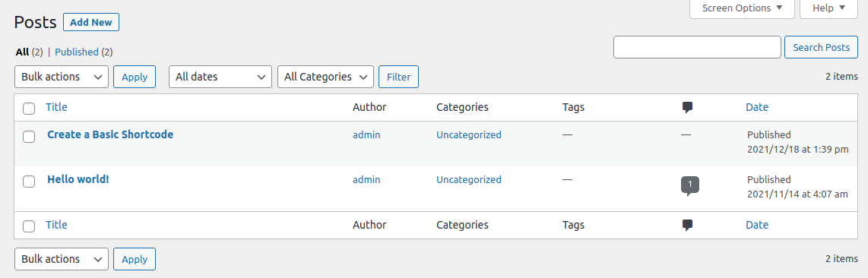This screenshot has height=278, width=868.
Task: Click the comments icon in table header
Action: point(688,108)
